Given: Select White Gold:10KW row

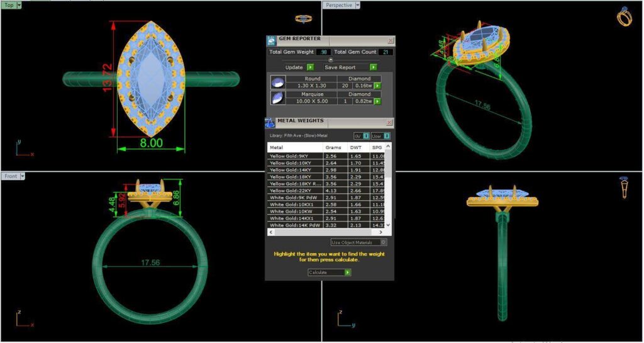Looking at the screenshot, I should click(326, 211).
